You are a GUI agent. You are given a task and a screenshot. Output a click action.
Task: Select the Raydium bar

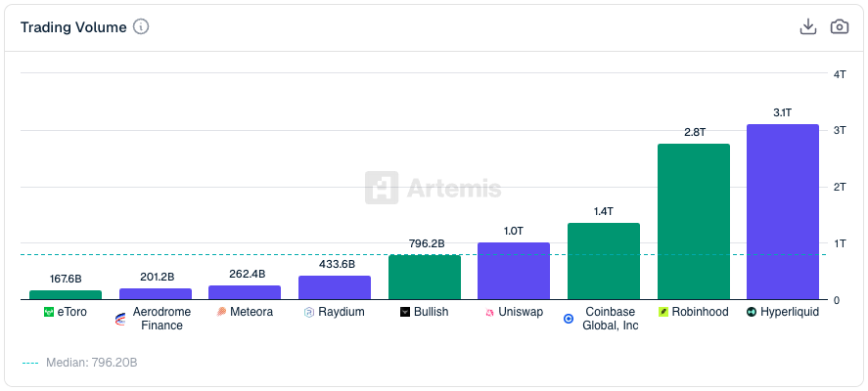point(335,287)
